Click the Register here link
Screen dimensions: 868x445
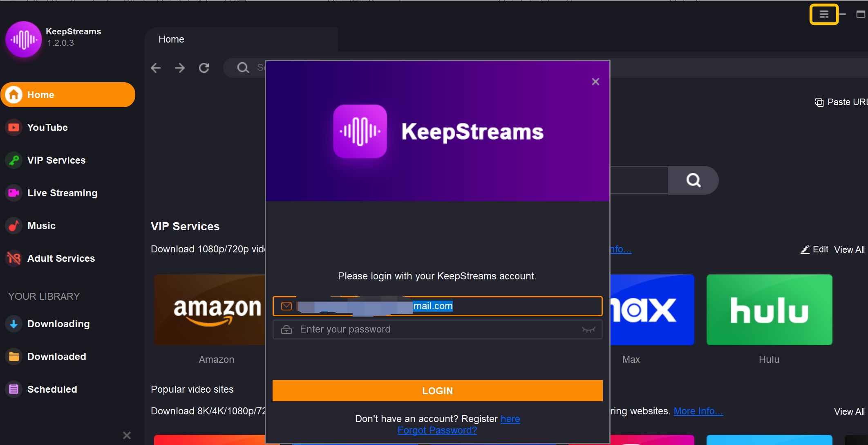click(x=510, y=419)
